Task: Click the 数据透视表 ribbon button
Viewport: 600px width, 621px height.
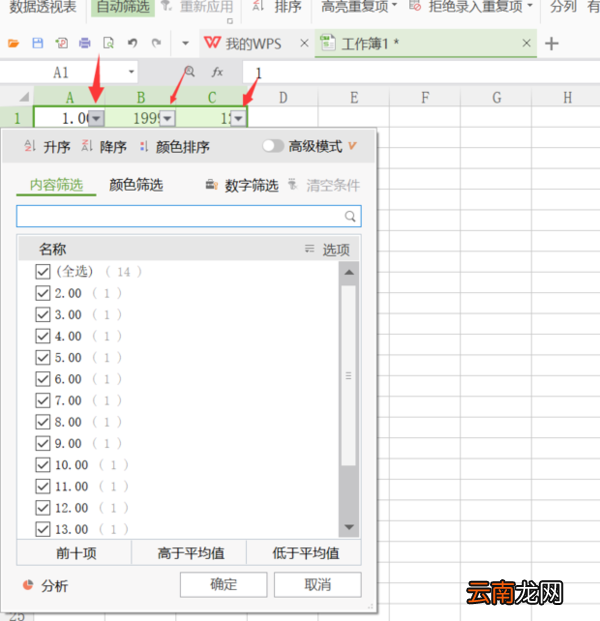Action: click(x=43, y=7)
